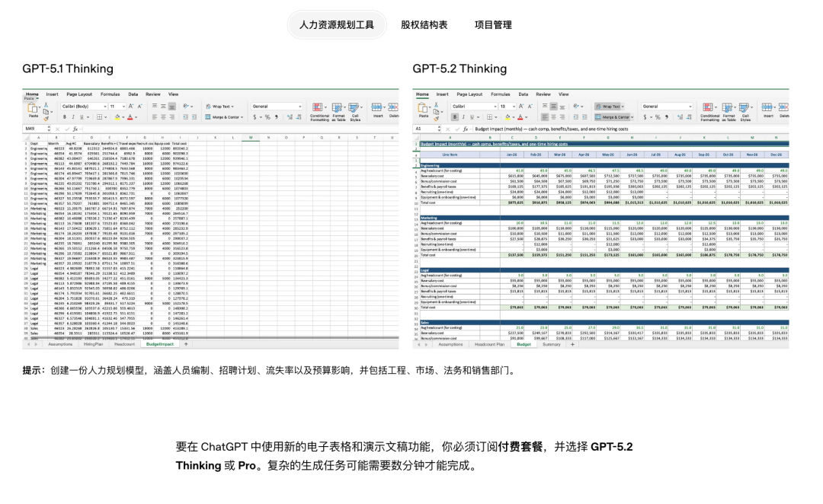Click Conditional Formatting in GPT-5.2 ribbon
This screenshot has width=823, height=504.
(x=710, y=112)
